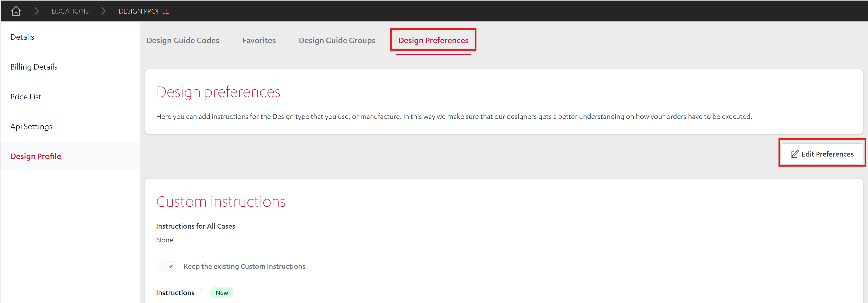The width and height of the screenshot is (868, 303).
Task: Click the green New badge
Action: [x=222, y=292]
